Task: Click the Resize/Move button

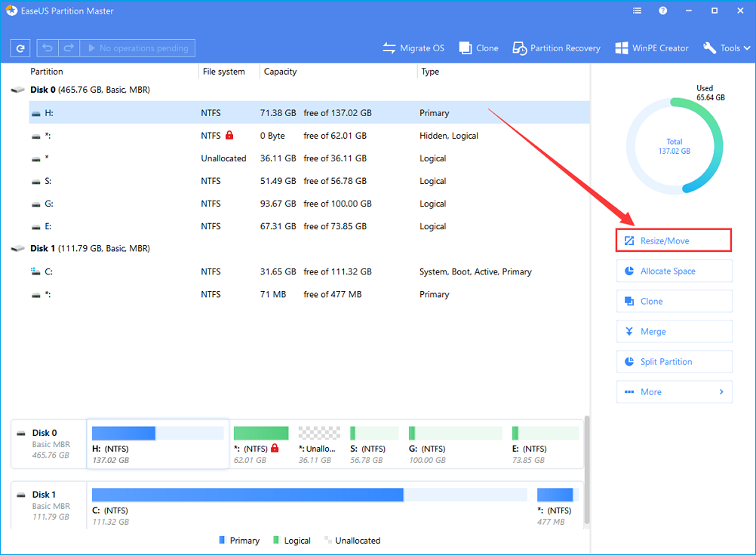Action: pos(674,241)
